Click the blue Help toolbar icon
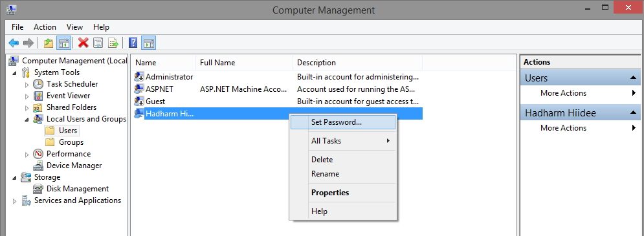644x236 pixels. tap(133, 43)
